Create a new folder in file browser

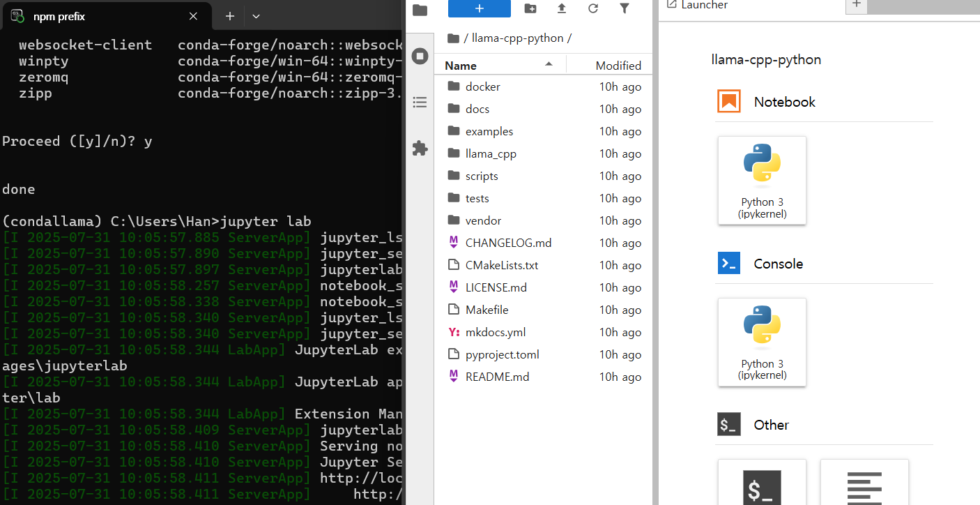(530, 8)
